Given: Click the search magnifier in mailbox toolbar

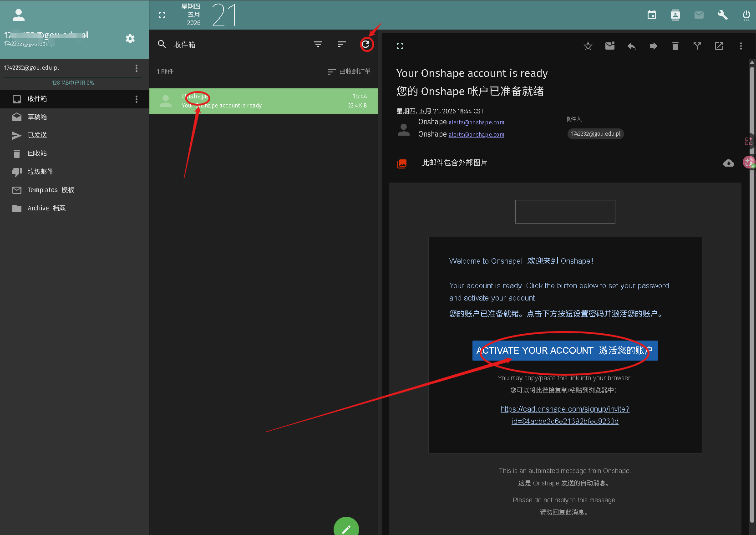Looking at the screenshot, I should tap(162, 44).
